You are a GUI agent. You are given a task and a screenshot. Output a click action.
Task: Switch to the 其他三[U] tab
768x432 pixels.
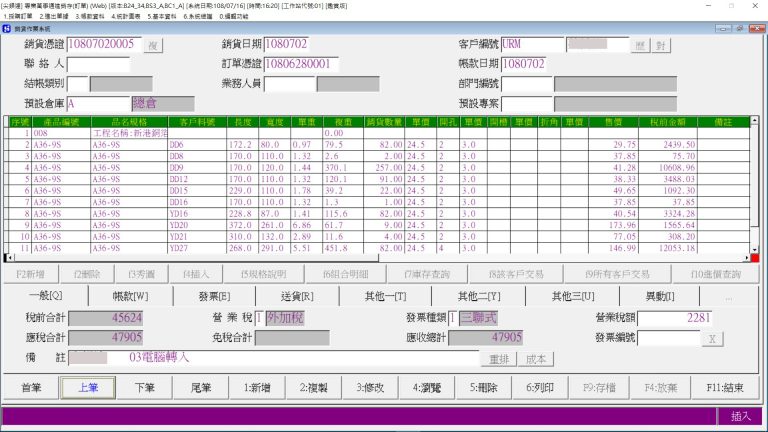[573, 296]
